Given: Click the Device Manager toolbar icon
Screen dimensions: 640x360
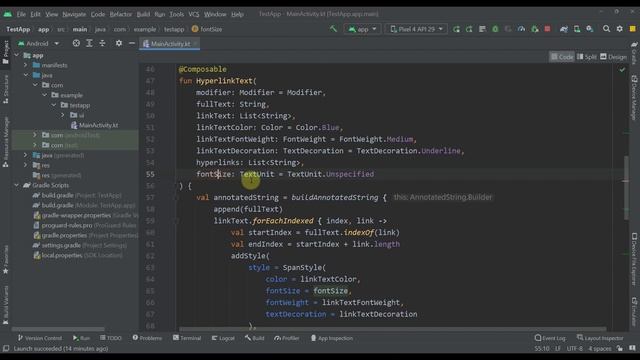Looking at the screenshot, I should pyautogui.click(x=577, y=29).
